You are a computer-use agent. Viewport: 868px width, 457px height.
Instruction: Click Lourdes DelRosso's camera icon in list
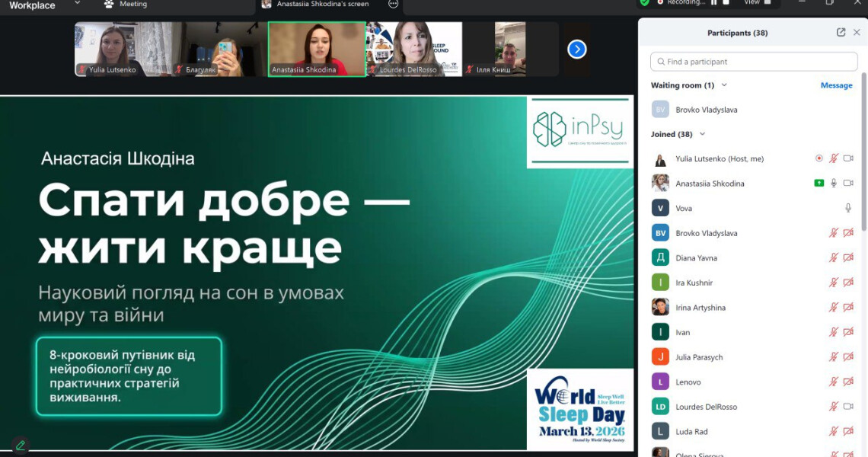click(848, 407)
